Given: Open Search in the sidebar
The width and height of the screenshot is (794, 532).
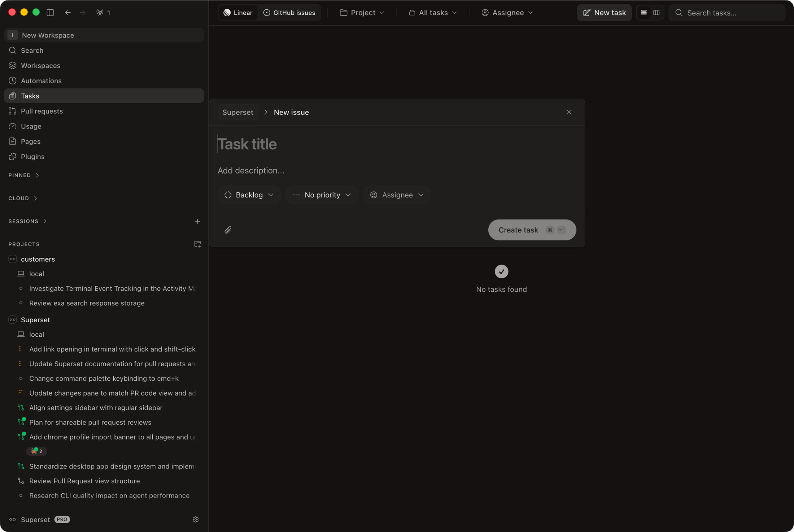Looking at the screenshot, I should coord(104,51).
